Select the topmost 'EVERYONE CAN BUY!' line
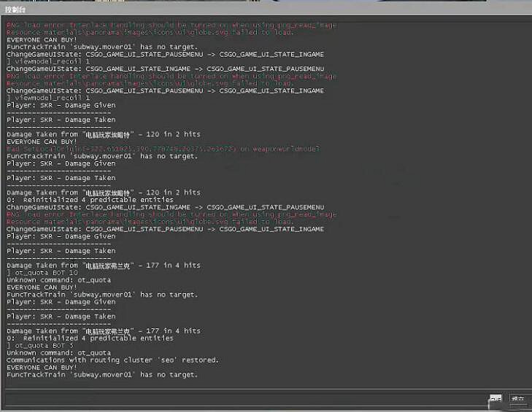The width and height of the screenshot is (532, 412). pyautogui.click(x=42, y=39)
